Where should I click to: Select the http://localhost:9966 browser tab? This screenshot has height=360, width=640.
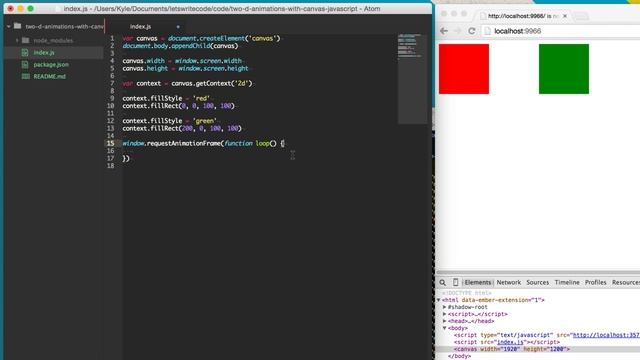523,16
